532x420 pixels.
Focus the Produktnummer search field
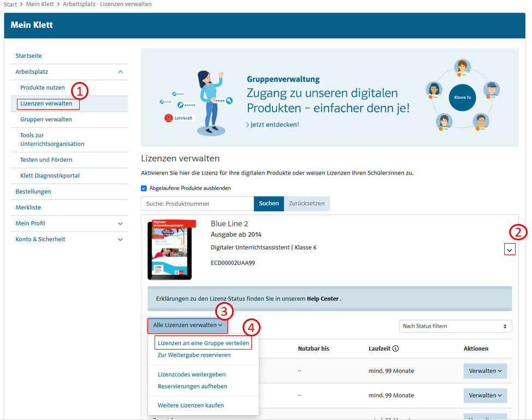click(198, 204)
